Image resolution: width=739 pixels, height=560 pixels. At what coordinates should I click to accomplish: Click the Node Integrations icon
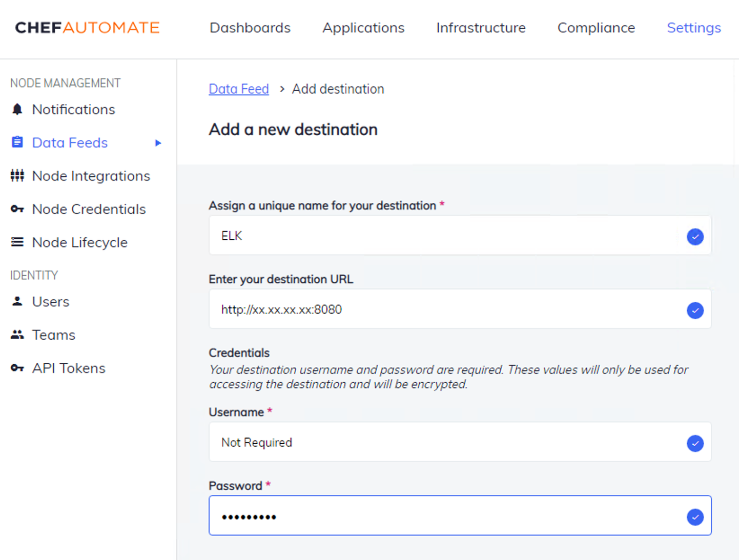17,176
